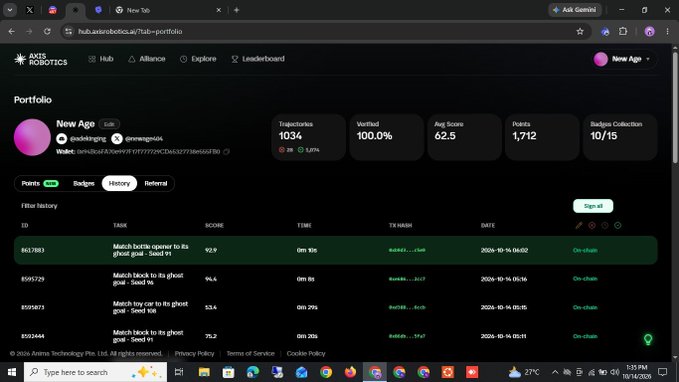679x382 pixels.
Task: Click the browser back arrow
Action: (12, 32)
